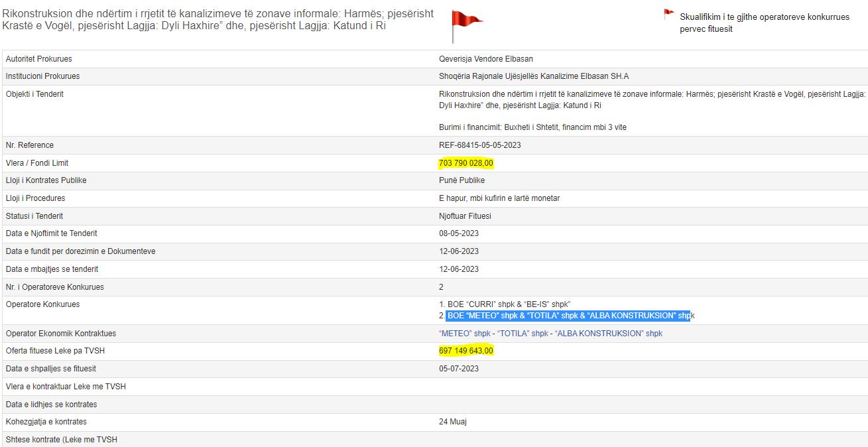Click the Rikonstruksion tender title heading
The image size is (868, 447).
(218, 20)
